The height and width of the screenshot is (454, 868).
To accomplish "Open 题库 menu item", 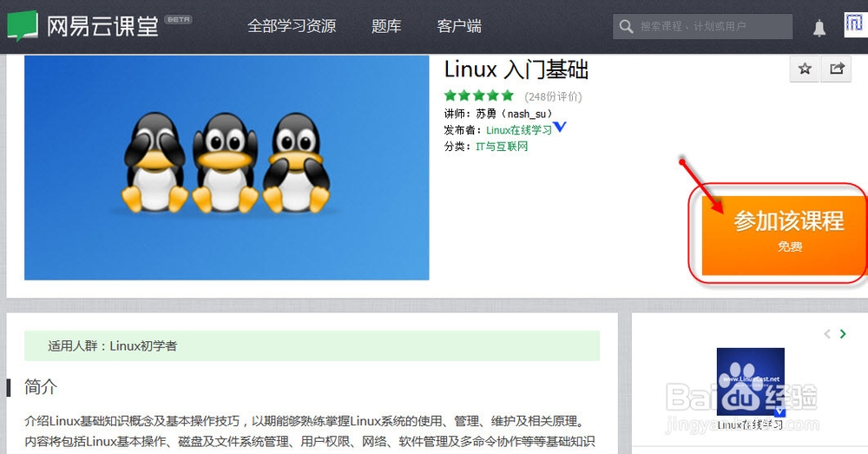I will (386, 26).
